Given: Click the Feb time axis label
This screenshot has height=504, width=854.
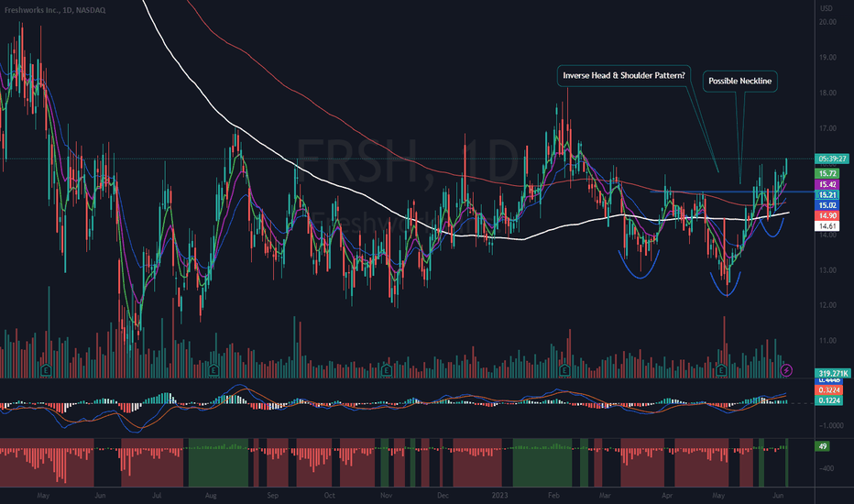Looking at the screenshot, I should point(553,496).
